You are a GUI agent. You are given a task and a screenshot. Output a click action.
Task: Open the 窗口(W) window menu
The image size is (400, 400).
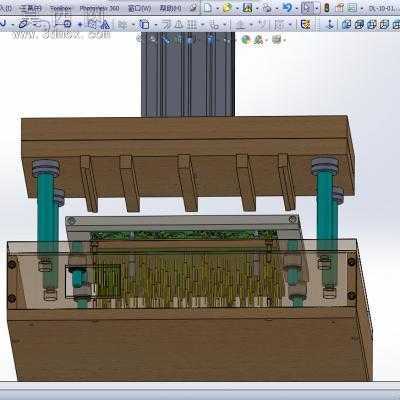pyautogui.click(x=140, y=8)
